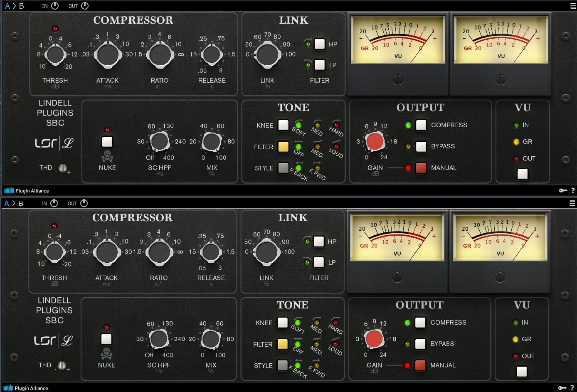
Task: Toggle the COMPRESS button in bottom plugin
Action: [x=420, y=323]
